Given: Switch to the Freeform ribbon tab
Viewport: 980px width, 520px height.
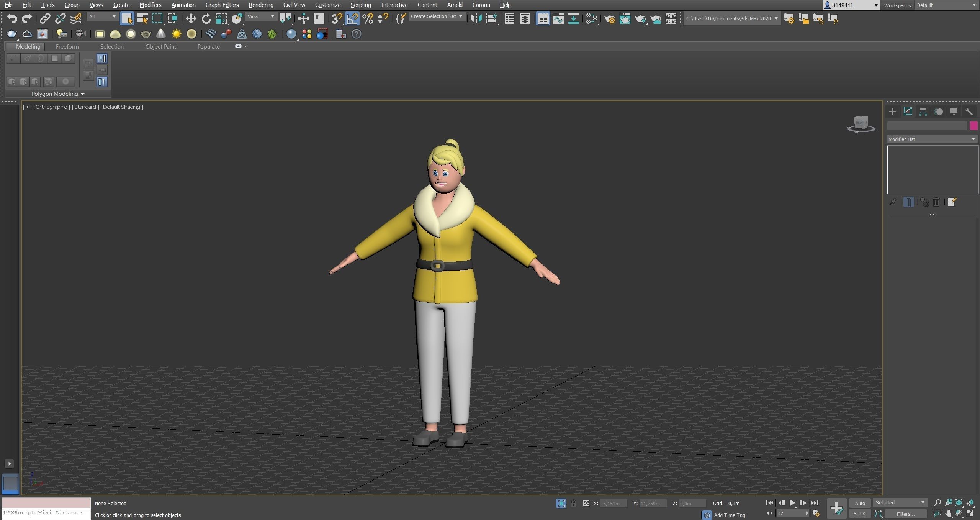Looking at the screenshot, I should click(x=67, y=46).
